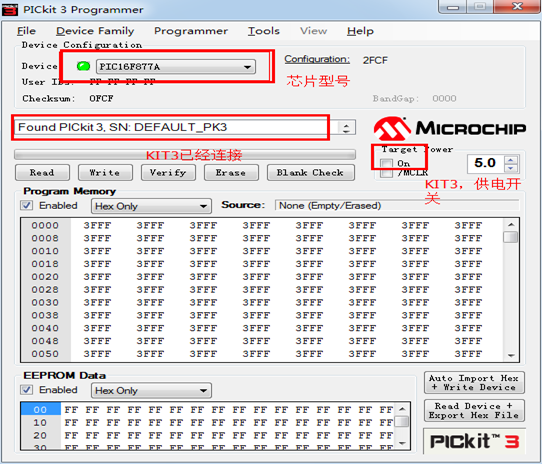Click the Write button
542x464 pixels.
[105, 173]
